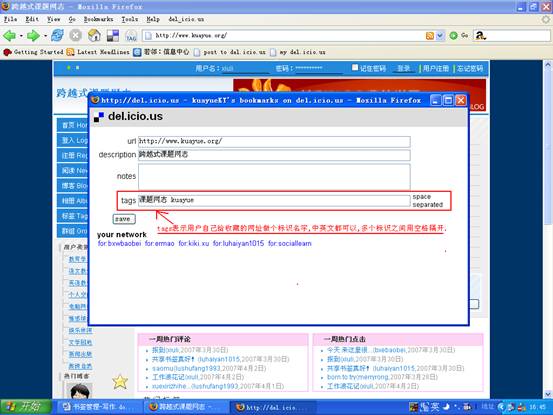Click the 首页 Home sidebar button
The width and height of the screenshot is (553, 415).
(x=73, y=125)
